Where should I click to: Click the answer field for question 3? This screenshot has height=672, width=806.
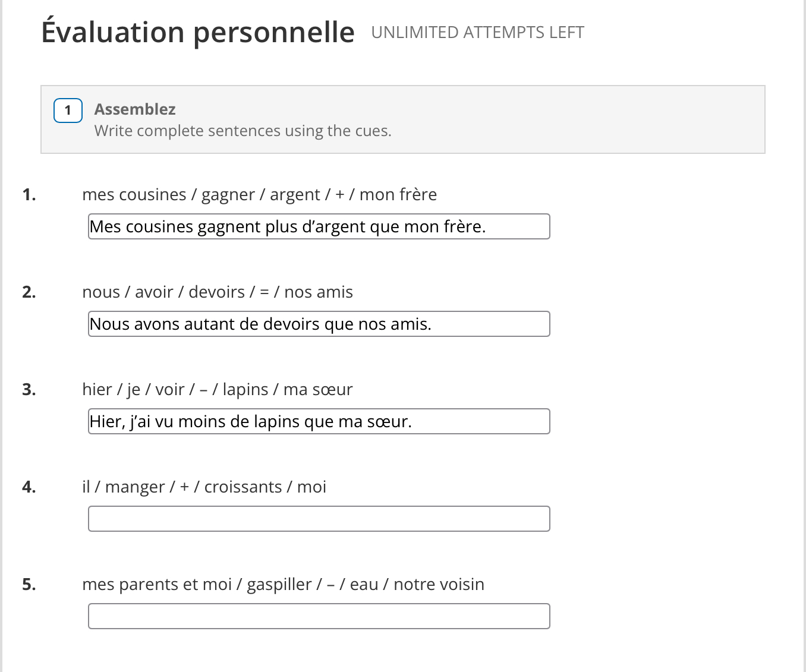(x=319, y=421)
